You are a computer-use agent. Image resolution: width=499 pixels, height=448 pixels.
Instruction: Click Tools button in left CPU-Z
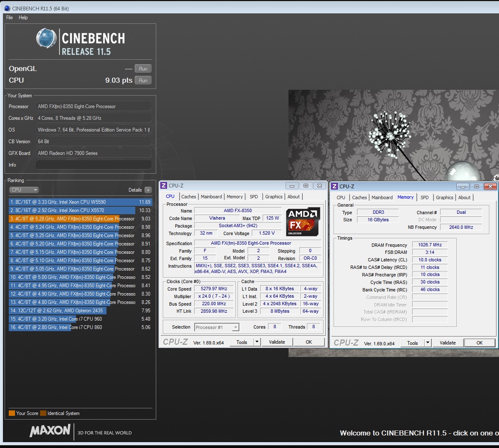pos(241,342)
